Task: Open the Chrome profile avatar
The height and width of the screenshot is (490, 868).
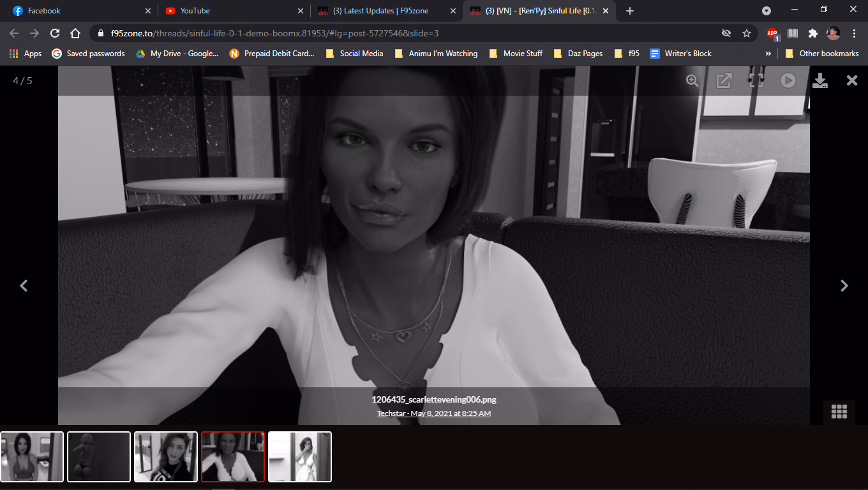Action: click(834, 33)
